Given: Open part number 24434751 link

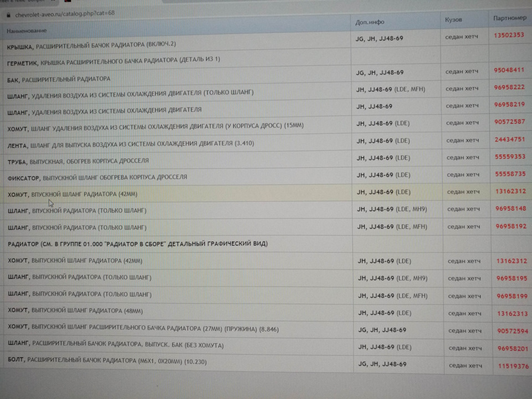Looking at the screenshot, I should pos(510,140).
